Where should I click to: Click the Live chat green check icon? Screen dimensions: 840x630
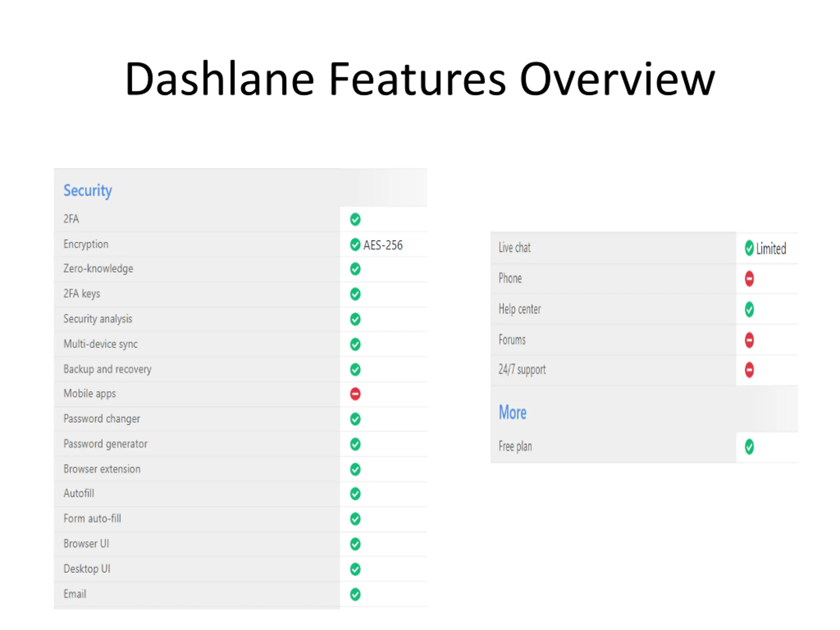pyautogui.click(x=749, y=248)
